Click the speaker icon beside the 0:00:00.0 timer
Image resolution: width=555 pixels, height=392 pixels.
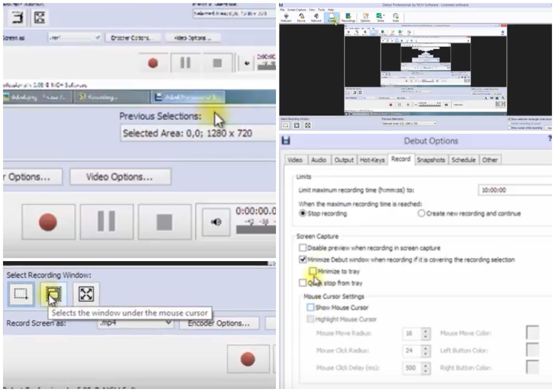pos(216,222)
